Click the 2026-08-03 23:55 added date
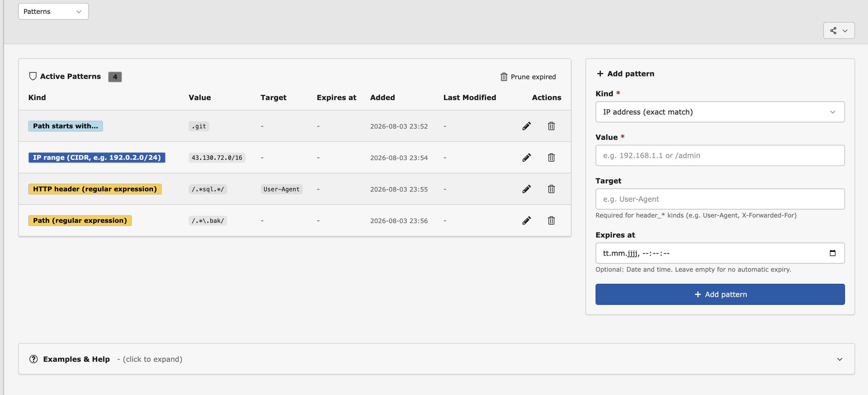Screen dimensions: 868x395 click(399, 190)
